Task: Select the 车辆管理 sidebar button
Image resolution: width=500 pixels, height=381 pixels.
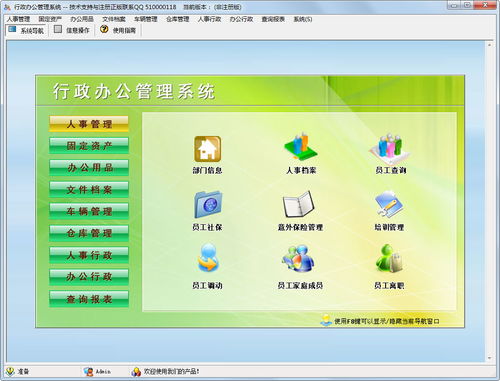Action: [x=89, y=211]
